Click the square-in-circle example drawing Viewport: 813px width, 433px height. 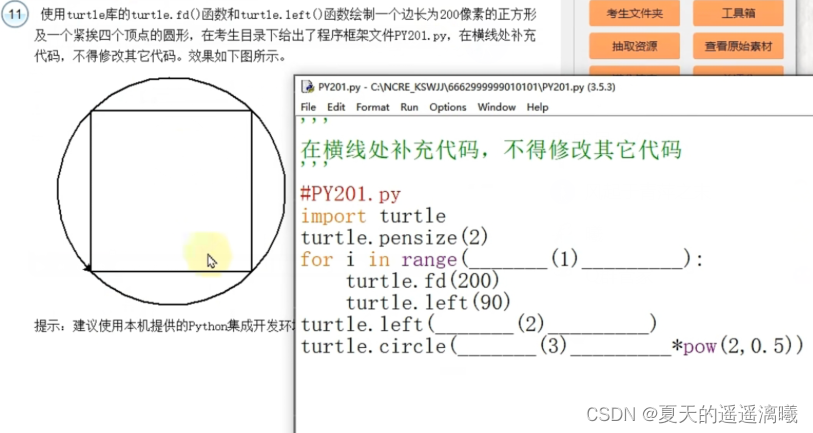coord(171,191)
